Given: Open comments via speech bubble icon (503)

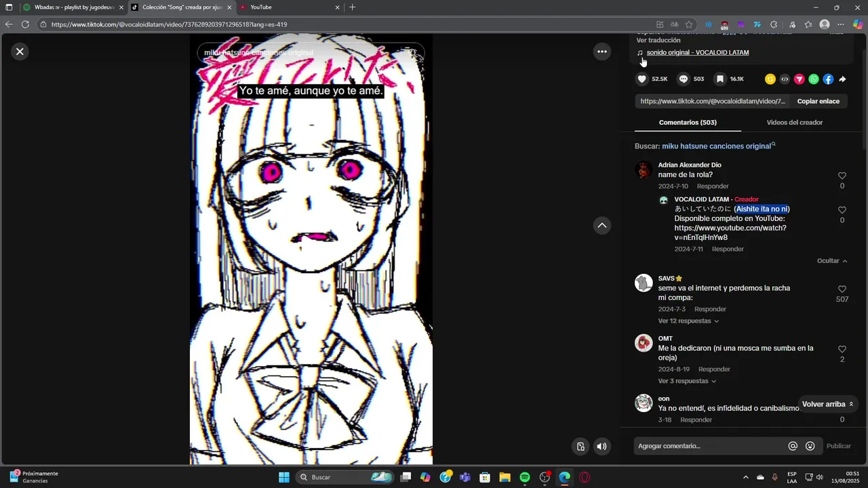Looking at the screenshot, I should click(684, 79).
